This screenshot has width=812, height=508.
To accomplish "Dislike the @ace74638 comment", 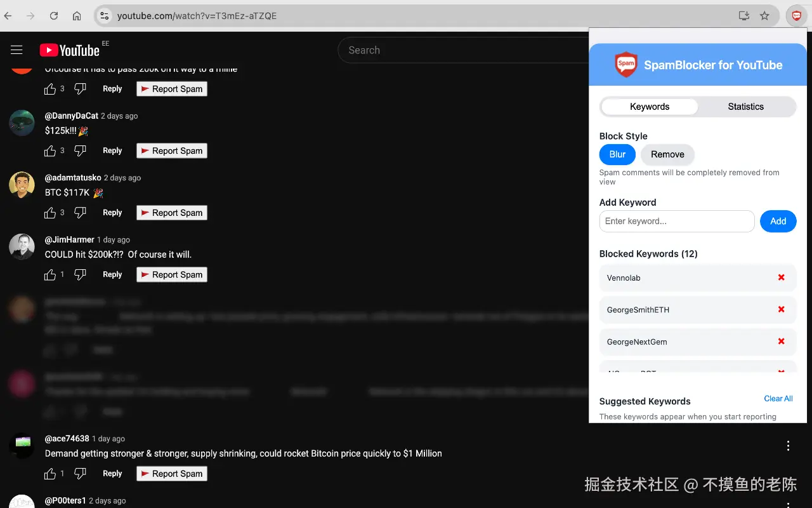I will 80,474.
